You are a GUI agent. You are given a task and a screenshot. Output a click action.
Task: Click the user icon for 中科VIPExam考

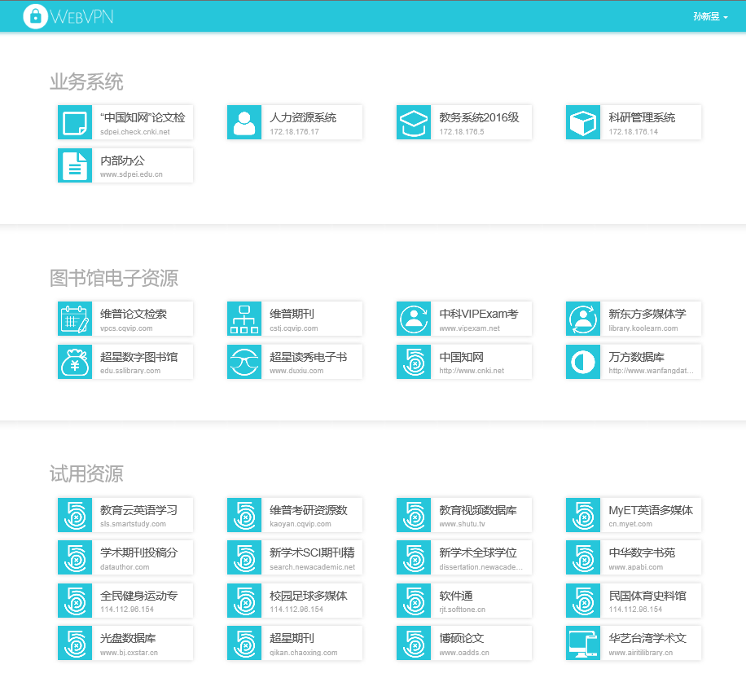point(414,319)
